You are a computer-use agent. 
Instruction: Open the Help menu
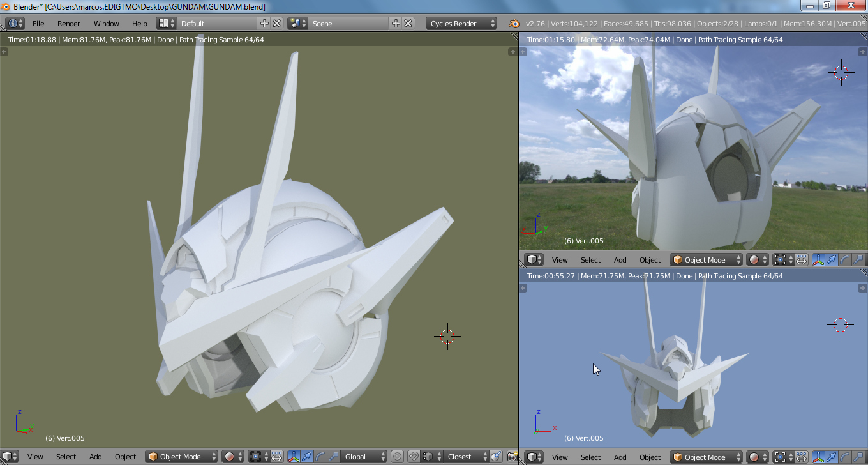[140, 24]
